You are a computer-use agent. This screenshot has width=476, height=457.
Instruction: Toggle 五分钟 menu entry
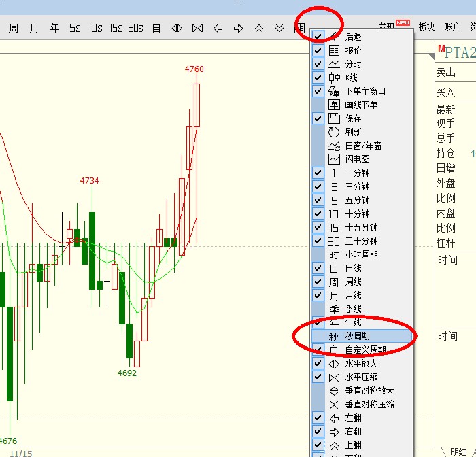pyautogui.click(x=362, y=200)
